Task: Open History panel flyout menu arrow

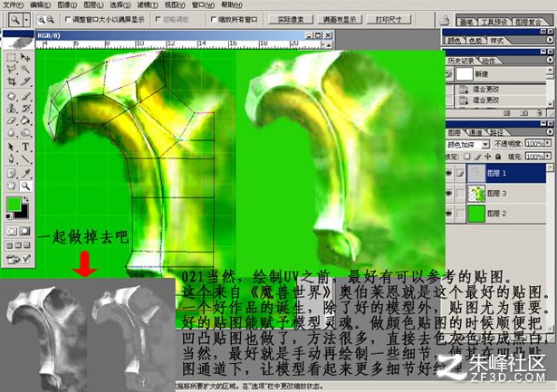Action: tap(550, 60)
